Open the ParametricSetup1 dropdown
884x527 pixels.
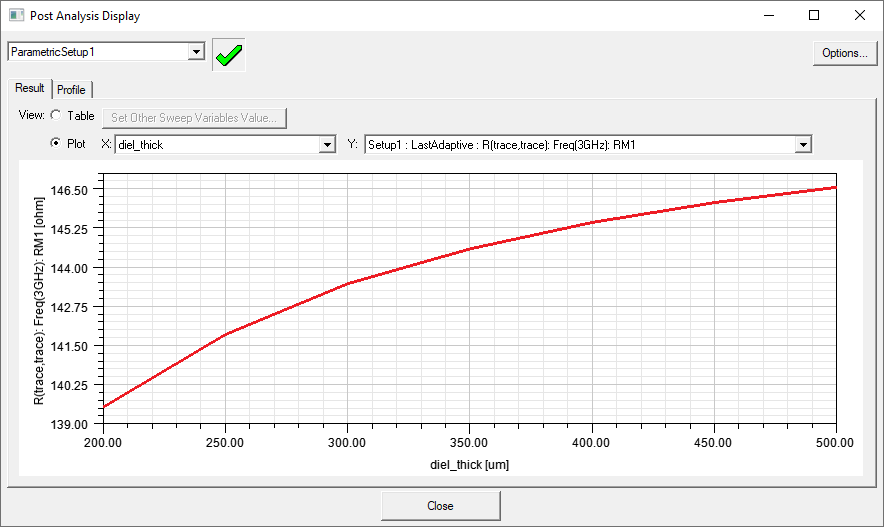coord(196,51)
